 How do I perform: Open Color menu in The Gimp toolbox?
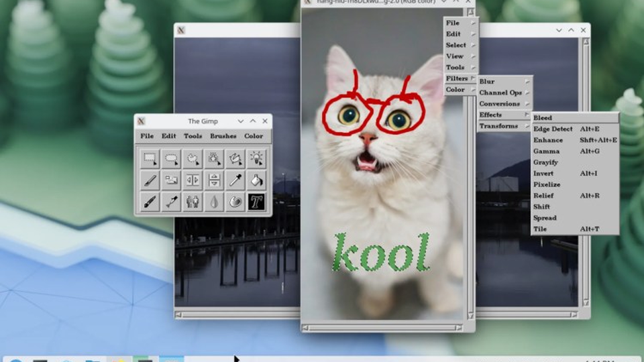254,136
